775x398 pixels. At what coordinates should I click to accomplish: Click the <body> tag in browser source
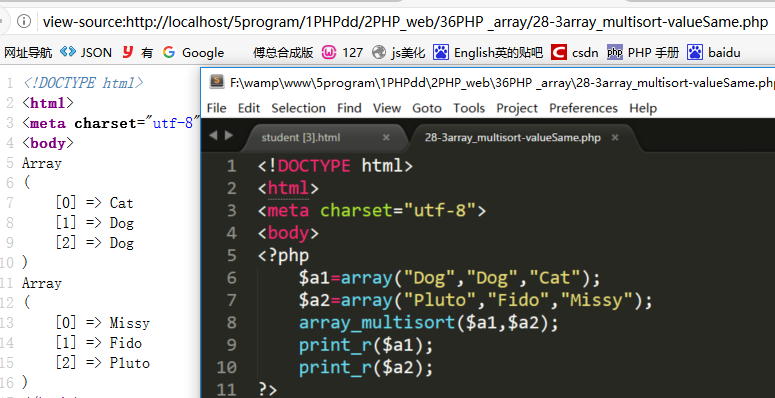tap(48, 143)
